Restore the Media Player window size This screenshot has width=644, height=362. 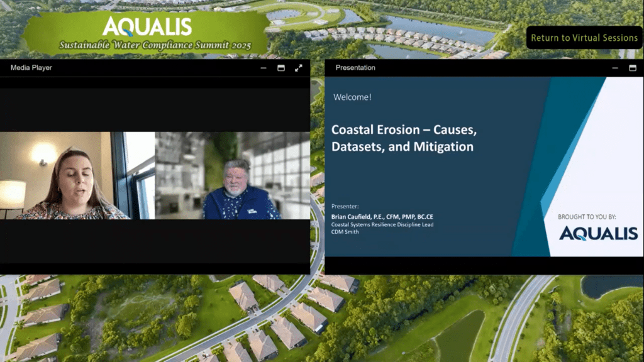click(x=281, y=69)
